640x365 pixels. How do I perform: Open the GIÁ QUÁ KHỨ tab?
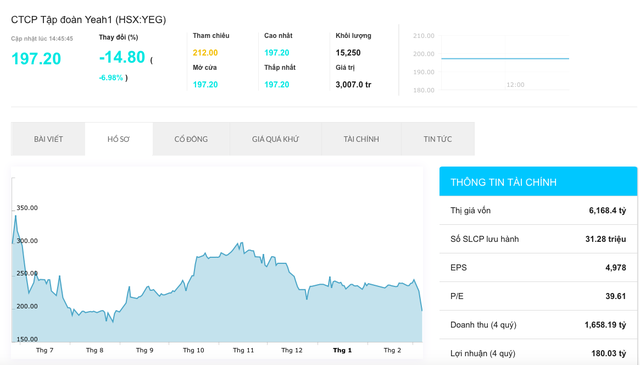coord(276,139)
